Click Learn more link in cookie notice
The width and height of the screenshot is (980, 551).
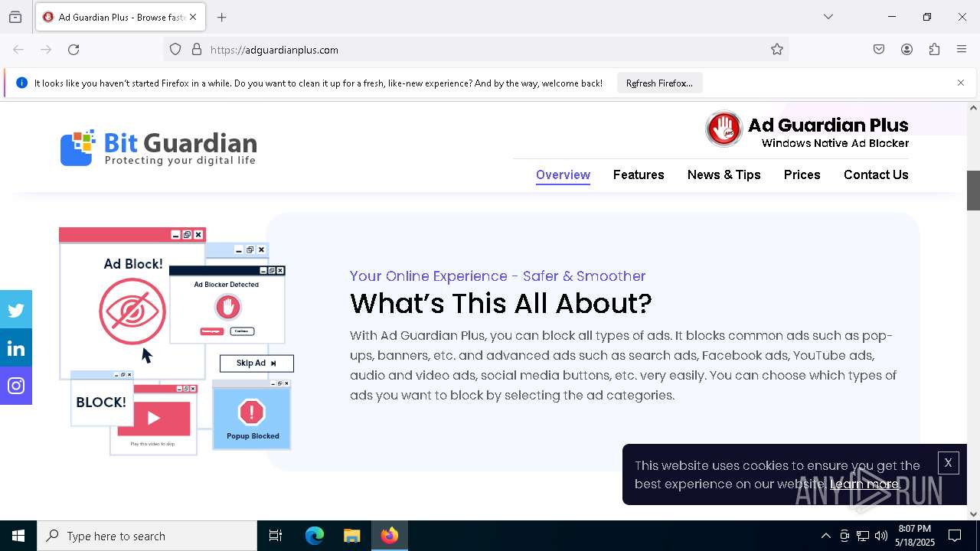864,484
